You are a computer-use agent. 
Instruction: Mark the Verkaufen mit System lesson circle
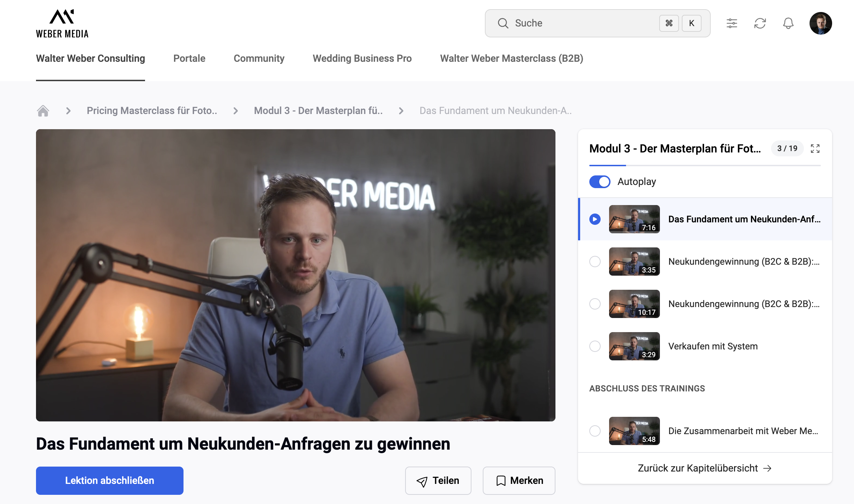pos(595,346)
